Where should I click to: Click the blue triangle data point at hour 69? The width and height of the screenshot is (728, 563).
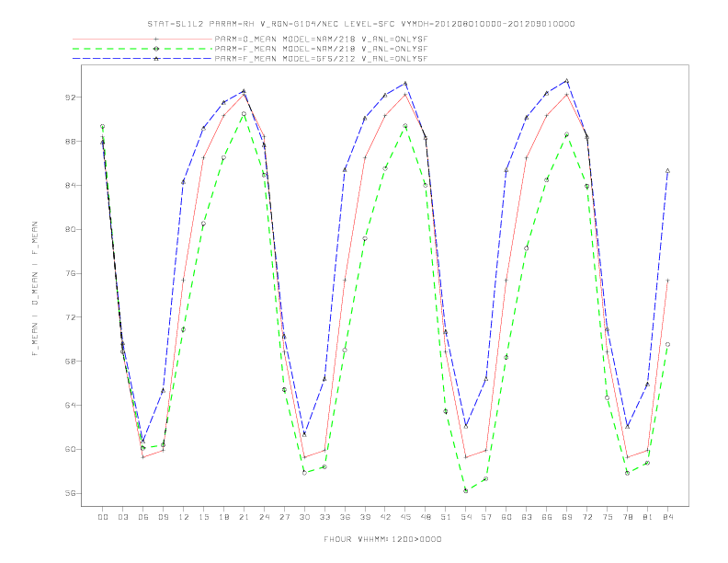point(567,81)
